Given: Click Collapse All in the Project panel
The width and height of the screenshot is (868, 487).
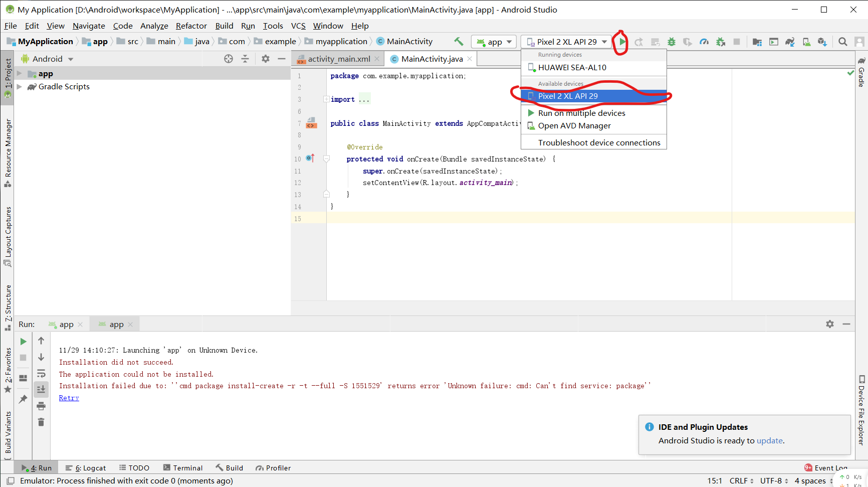Looking at the screenshot, I should coord(245,59).
